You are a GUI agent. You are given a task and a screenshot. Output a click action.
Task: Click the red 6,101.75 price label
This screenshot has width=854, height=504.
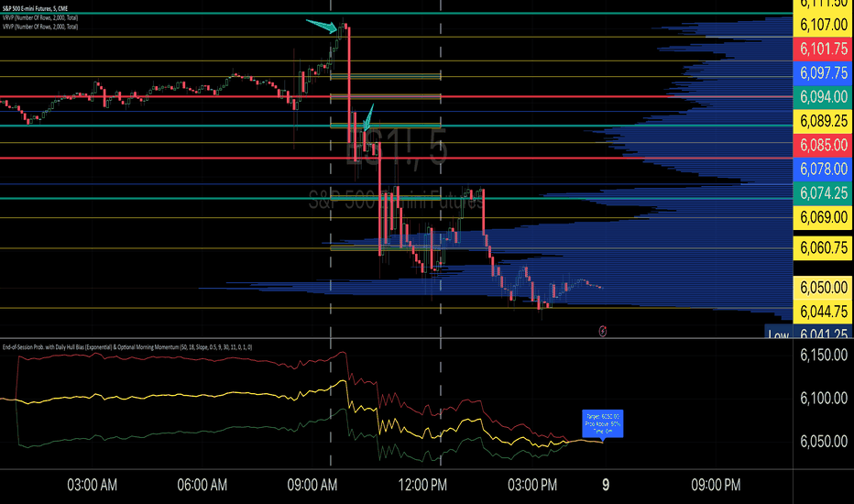tap(824, 49)
